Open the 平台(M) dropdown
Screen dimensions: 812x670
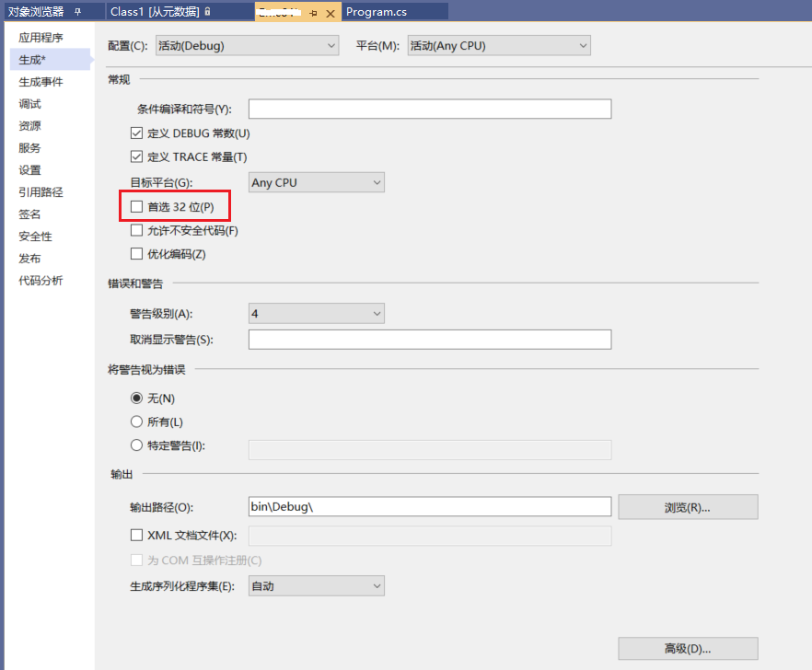coord(499,46)
